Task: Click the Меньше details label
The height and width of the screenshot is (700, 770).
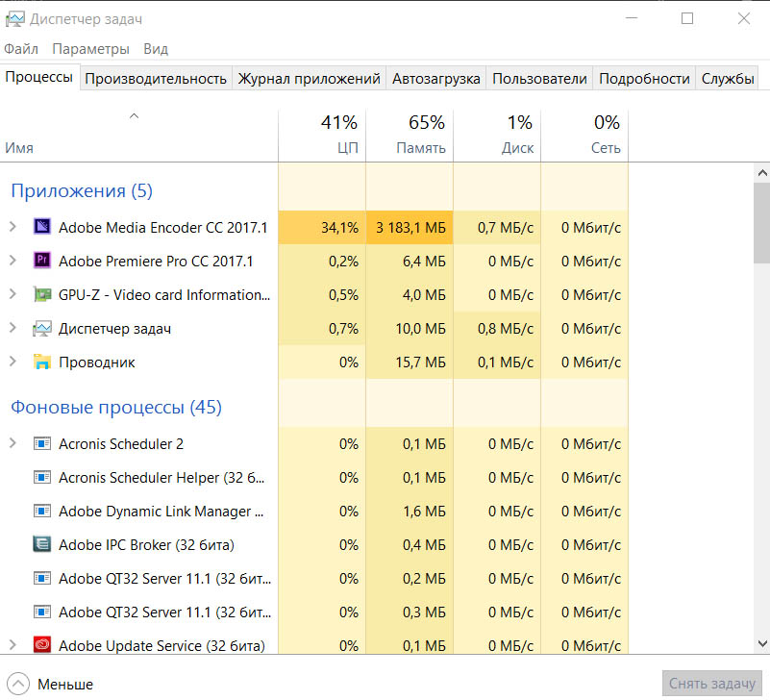Action: point(65,684)
